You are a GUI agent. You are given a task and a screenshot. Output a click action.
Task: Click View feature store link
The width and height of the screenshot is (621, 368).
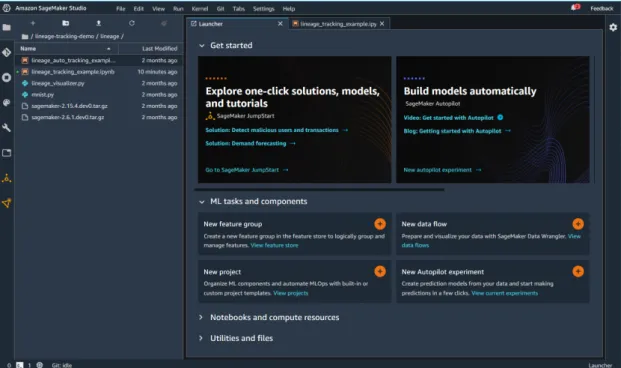pos(274,246)
